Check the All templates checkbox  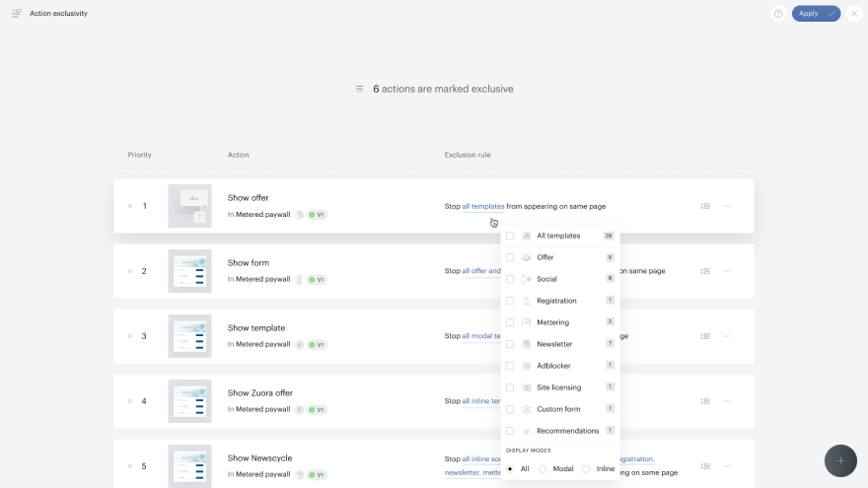[x=510, y=236]
